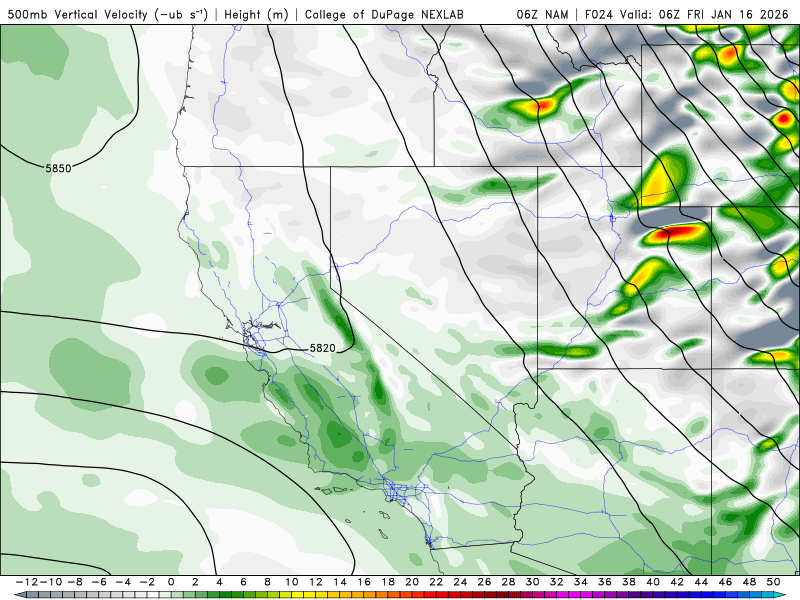Click the -4 value on the color scale
This screenshot has height=600, width=800.
click(x=123, y=582)
